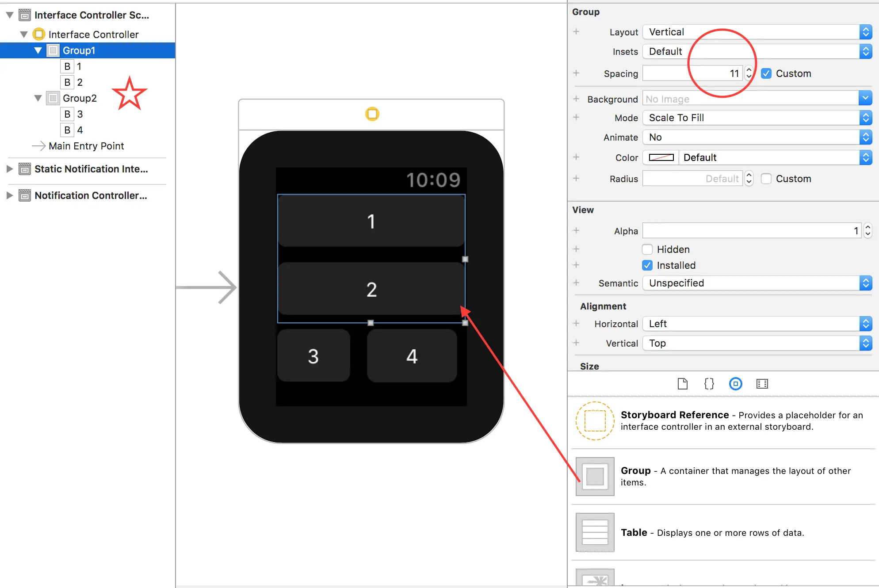
Task: Click the yellow interface controller icon on canvas
Action: (372, 114)
